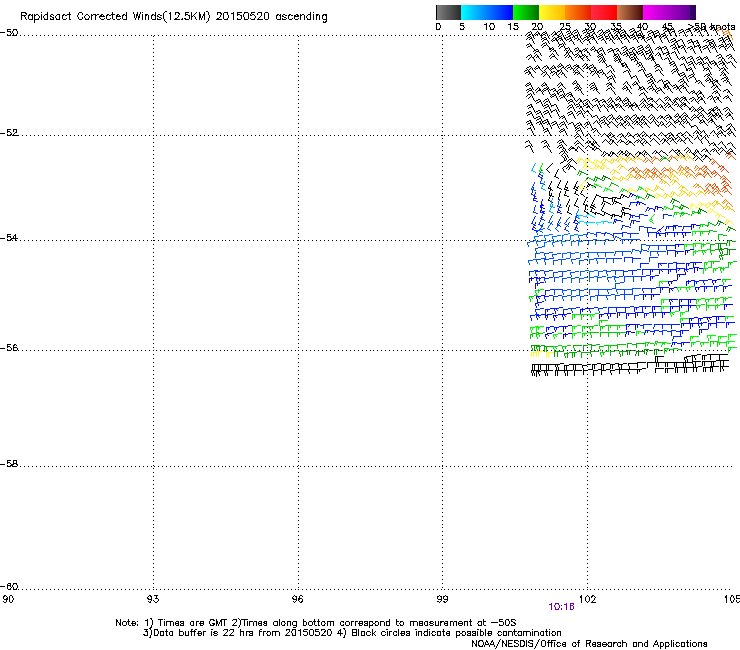Click the orange 25-30 knots color swatch
Image resolution: width=740 pixels, height=650 pixels.
578,12
